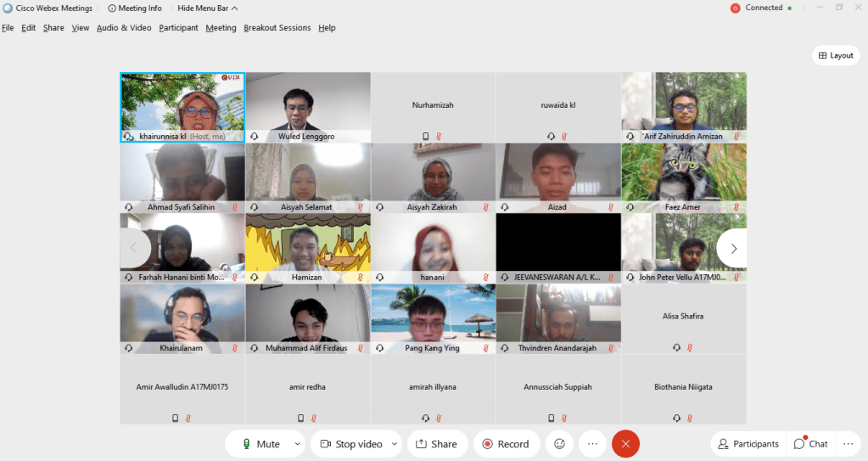Screen dimensions: 868x461
Task: Start recording the meeting
Action: 506,443
